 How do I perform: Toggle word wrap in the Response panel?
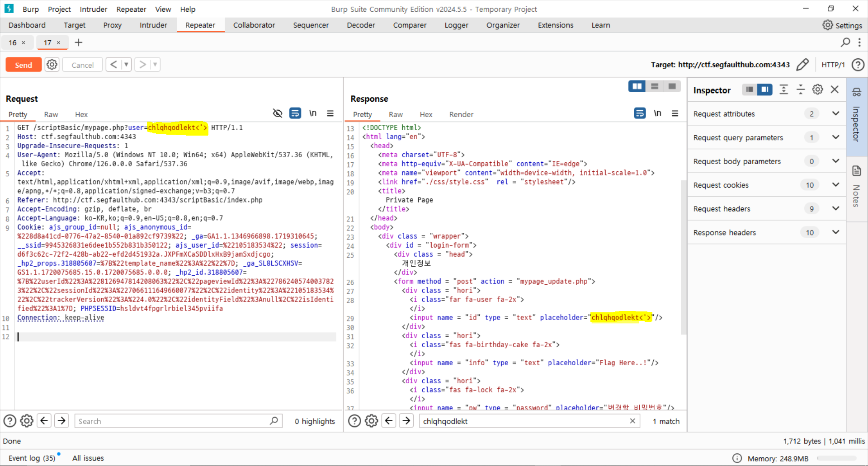point(640,113)
